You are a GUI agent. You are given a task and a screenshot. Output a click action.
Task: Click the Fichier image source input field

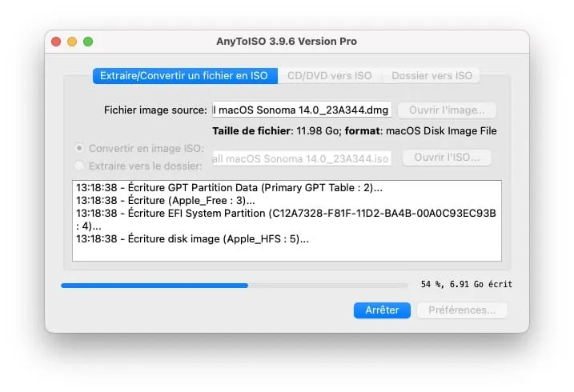tap(302, 110)
